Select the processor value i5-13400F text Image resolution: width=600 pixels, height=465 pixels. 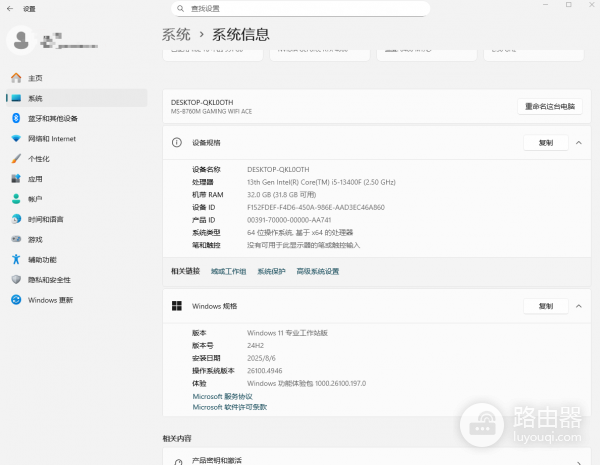[321, 182]
